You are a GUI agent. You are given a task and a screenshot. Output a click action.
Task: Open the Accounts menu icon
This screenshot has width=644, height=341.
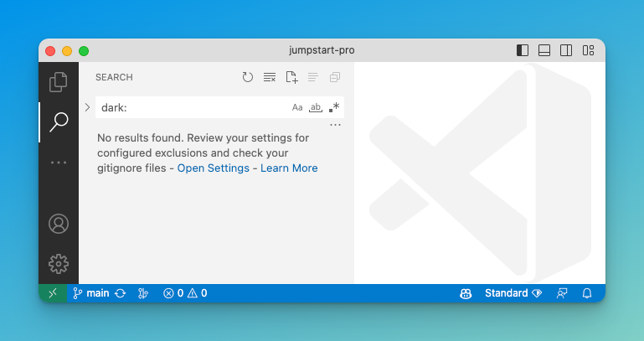click(x=59, y=224)
